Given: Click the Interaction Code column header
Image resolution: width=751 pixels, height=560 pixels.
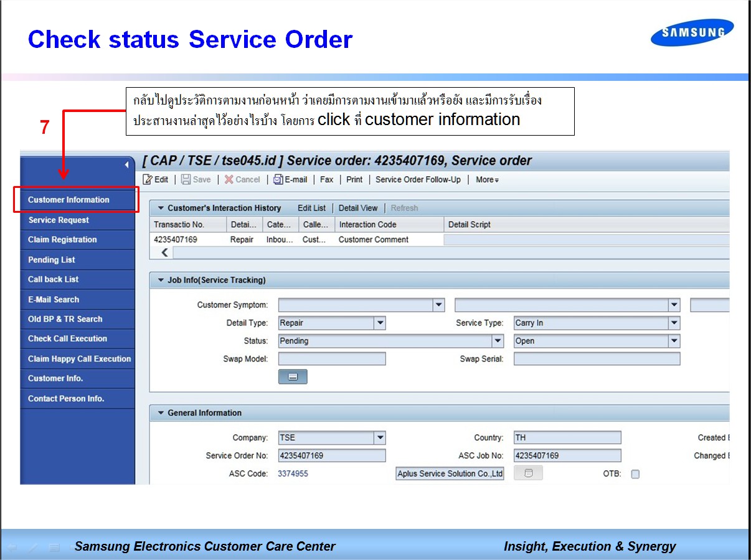Looking at the screenshot, I should point(389,225).
